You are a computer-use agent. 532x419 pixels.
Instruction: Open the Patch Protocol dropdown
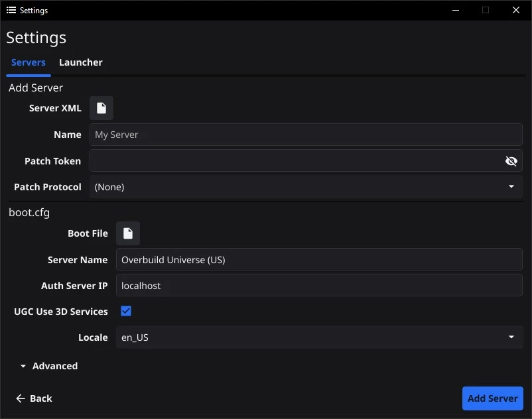click(306, 187)
